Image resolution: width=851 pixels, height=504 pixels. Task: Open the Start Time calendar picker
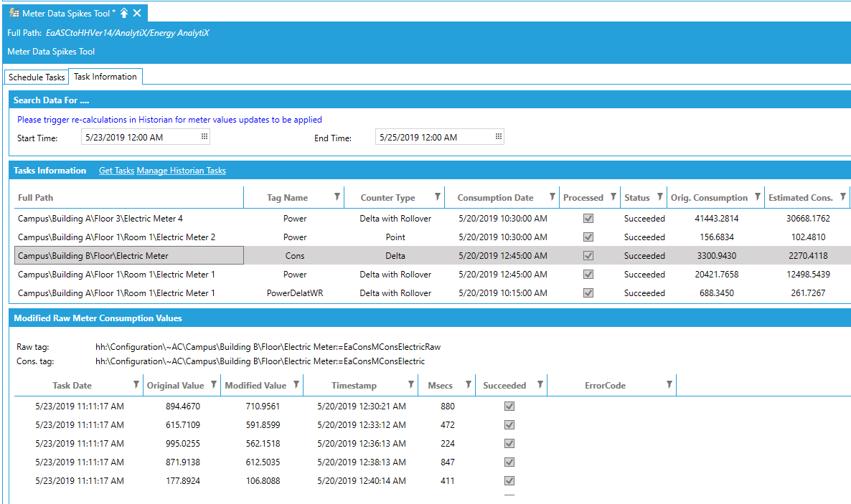coord(204,136)
